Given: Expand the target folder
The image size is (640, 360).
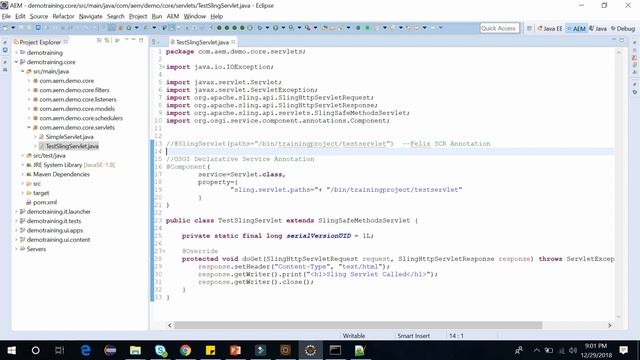Looking at the screenshot, I should 23,193.
